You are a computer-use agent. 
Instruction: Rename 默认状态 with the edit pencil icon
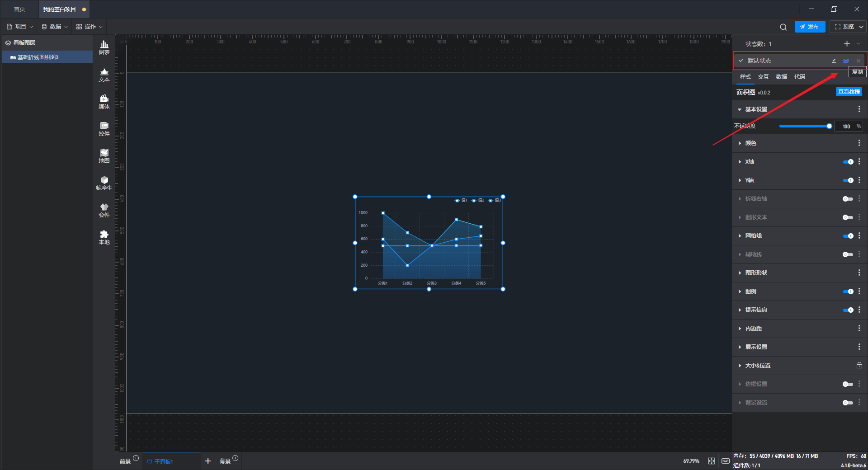point(834,61)
